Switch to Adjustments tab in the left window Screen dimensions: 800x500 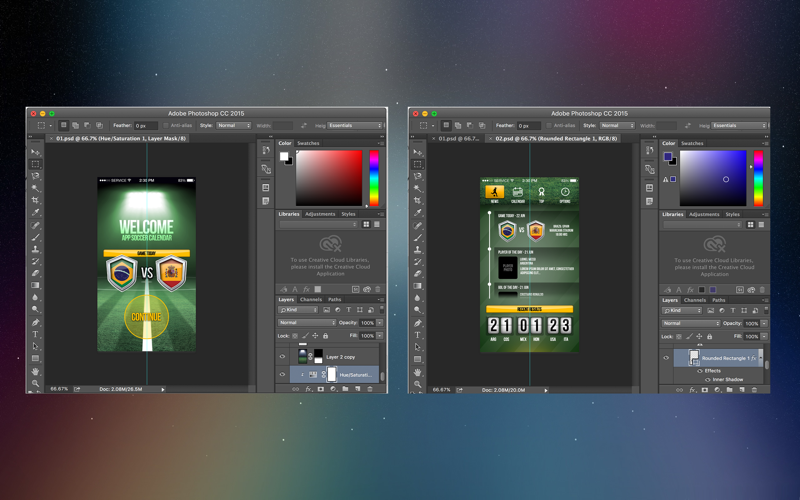pos(320,214)
